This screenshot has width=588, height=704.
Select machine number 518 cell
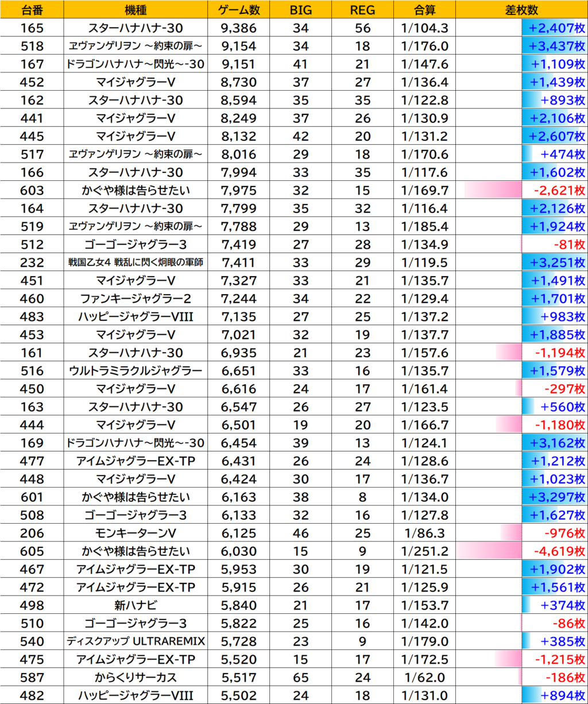[x=32, y=46]
